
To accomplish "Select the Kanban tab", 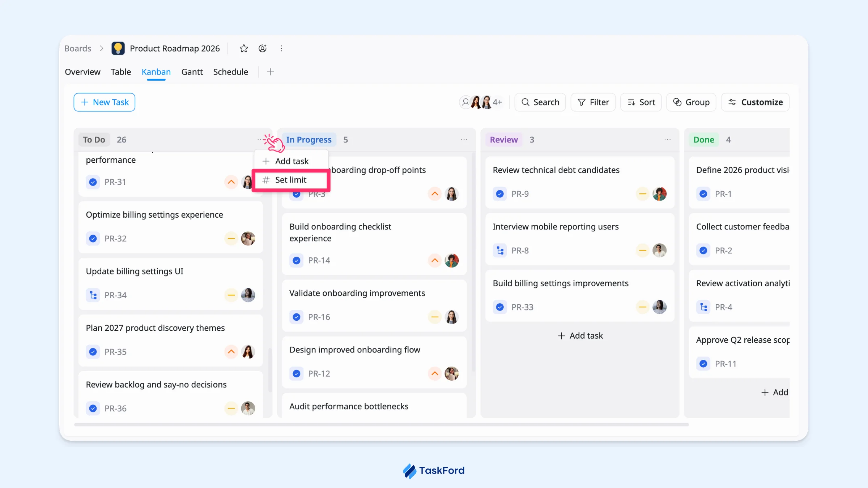I will [x=156, y=72].
